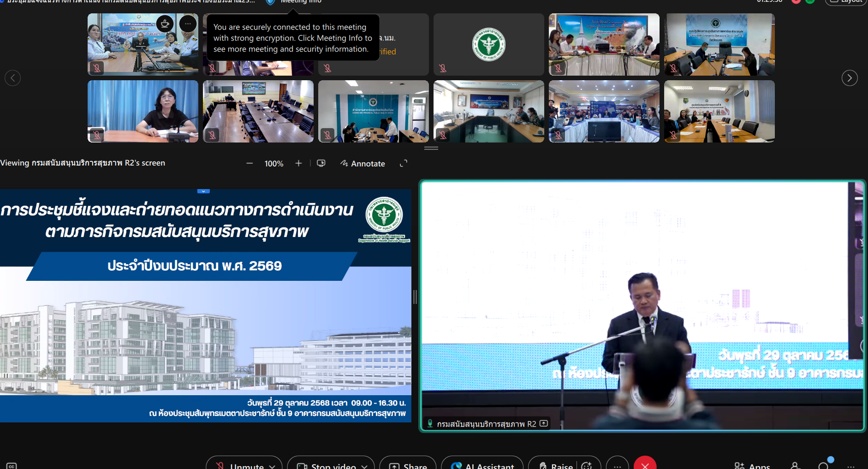This screenshot has width=868, height=469.
Task: Zoom out the shared screen view
Action: coord(250,163)
